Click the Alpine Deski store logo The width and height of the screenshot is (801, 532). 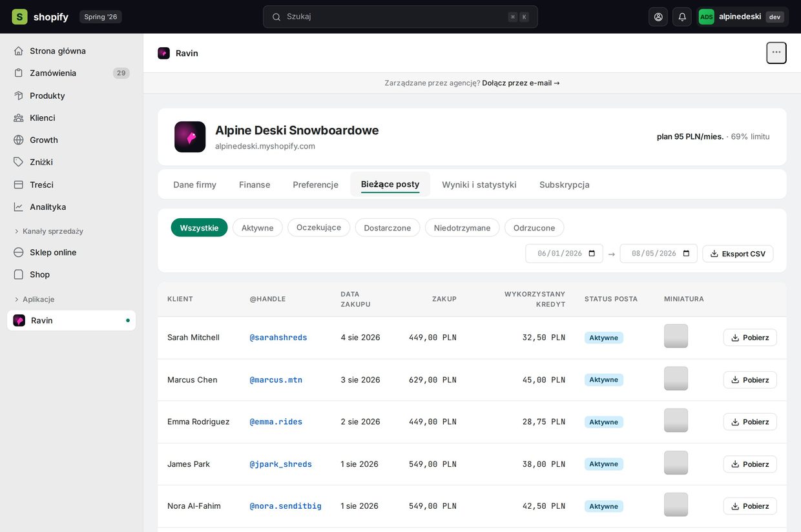[190, 137]
